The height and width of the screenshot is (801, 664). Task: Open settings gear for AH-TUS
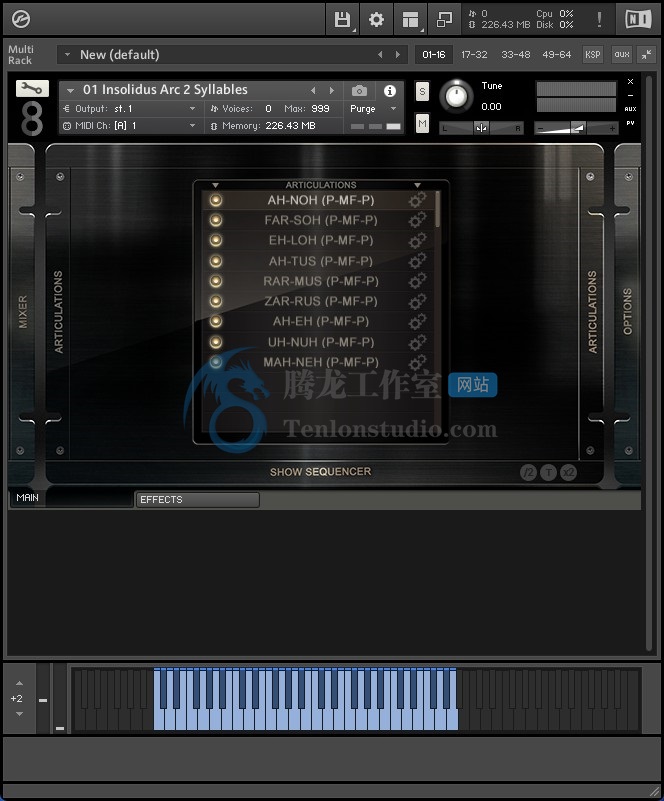pos(417,261)
